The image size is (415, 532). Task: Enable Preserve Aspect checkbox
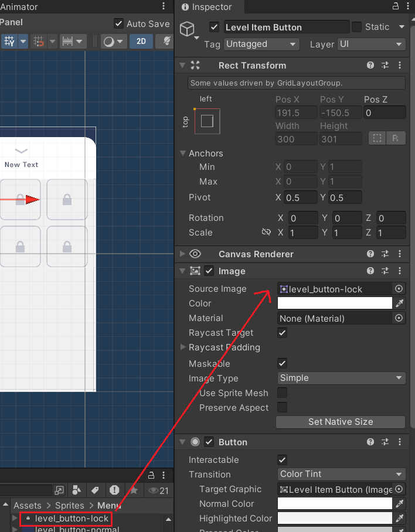pos(283,407)
